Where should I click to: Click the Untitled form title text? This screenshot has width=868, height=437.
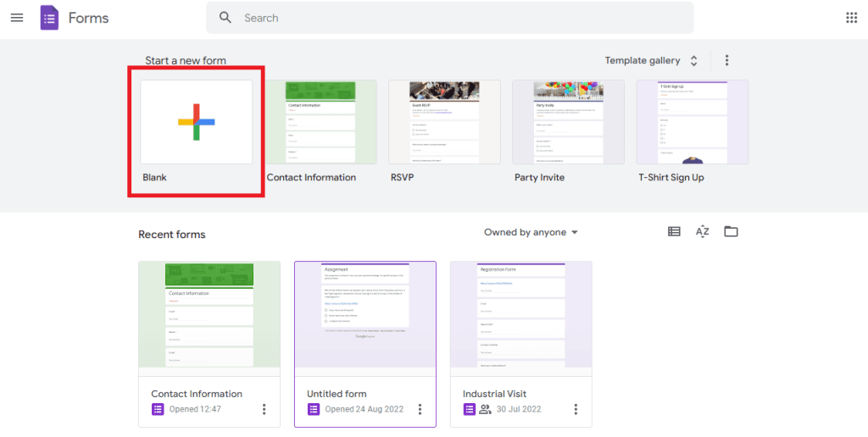pyautogui.click(x=337, y=394)
